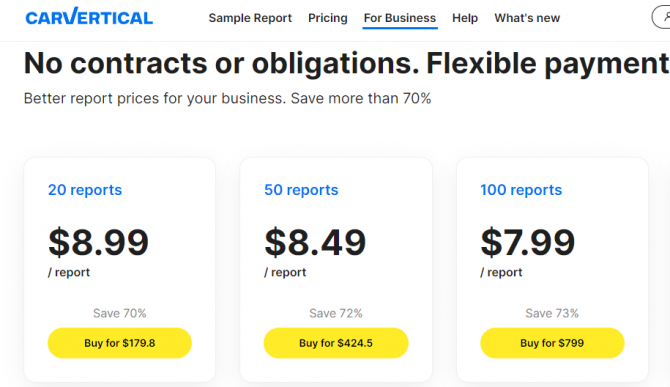Open the Help menu item
The width and height of the screenshot is (670, 387).
(x=465, y=18)
